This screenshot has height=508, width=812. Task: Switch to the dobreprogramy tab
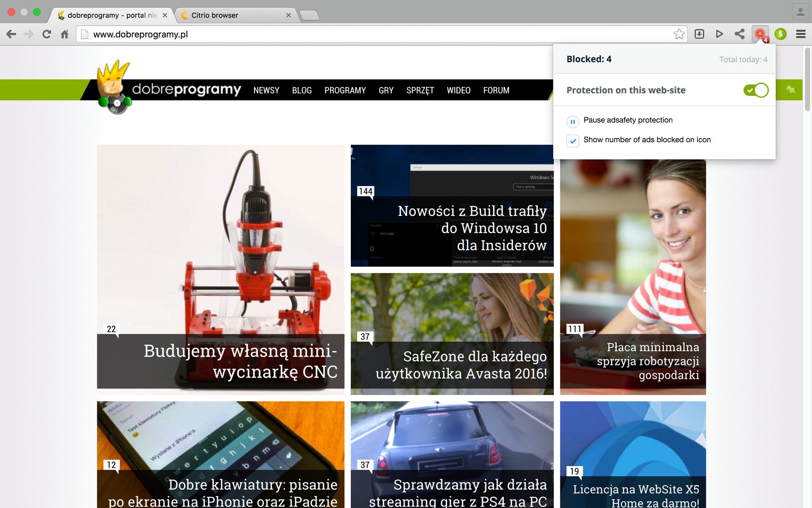point(112,15)
